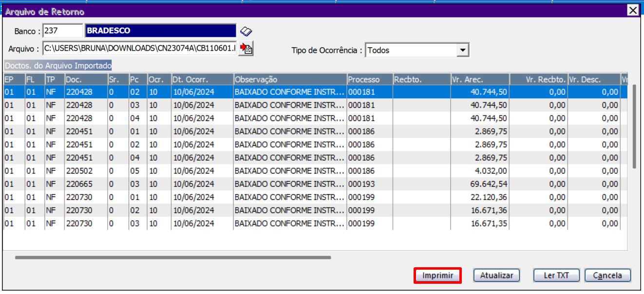644x294 pixels.
Task: Click the Imprimir button
Action: (437, 276)
